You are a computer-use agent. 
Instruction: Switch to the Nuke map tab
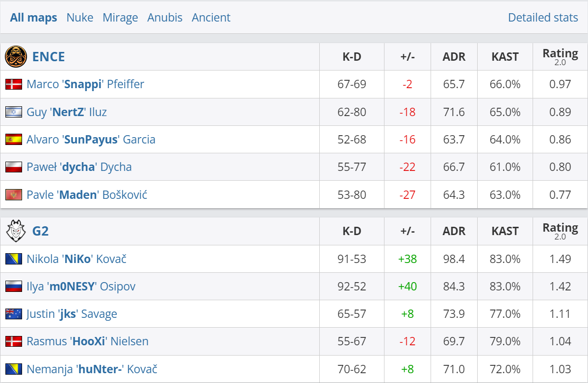(x=80, y=18)
